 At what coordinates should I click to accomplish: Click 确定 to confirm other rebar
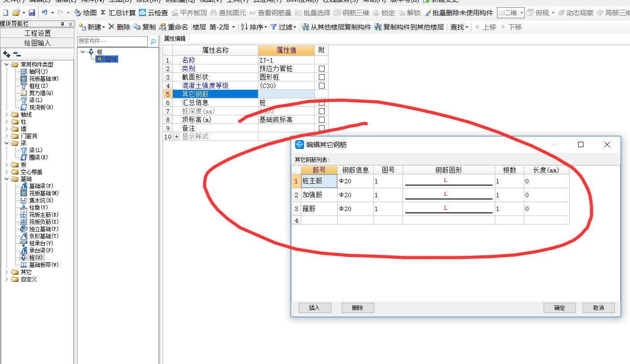tap(560, 308)
